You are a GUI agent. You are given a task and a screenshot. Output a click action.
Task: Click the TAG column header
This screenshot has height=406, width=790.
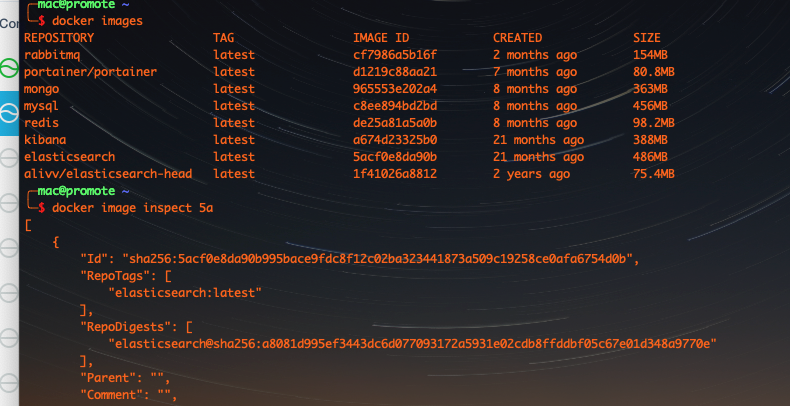point(224,38)
